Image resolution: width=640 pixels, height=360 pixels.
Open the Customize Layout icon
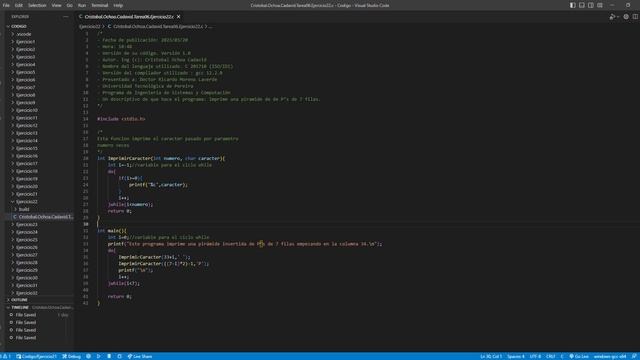(x=600, y=5)
